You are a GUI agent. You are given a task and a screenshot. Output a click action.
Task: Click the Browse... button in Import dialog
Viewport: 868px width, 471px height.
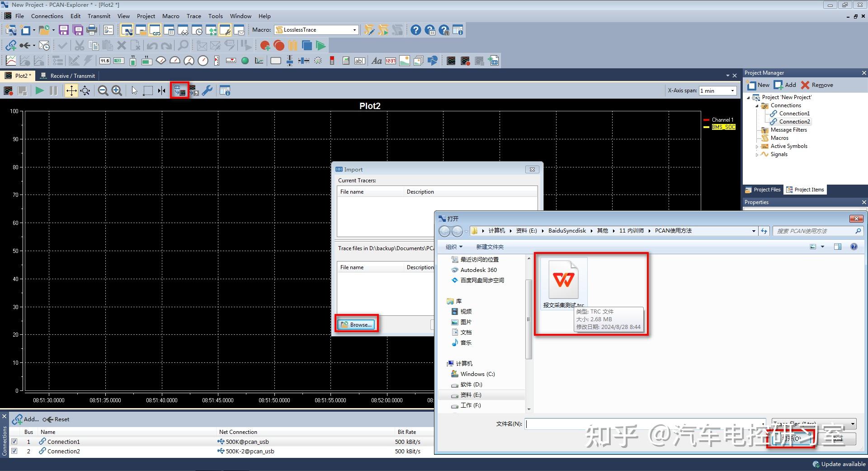click(x=357, y=324)
